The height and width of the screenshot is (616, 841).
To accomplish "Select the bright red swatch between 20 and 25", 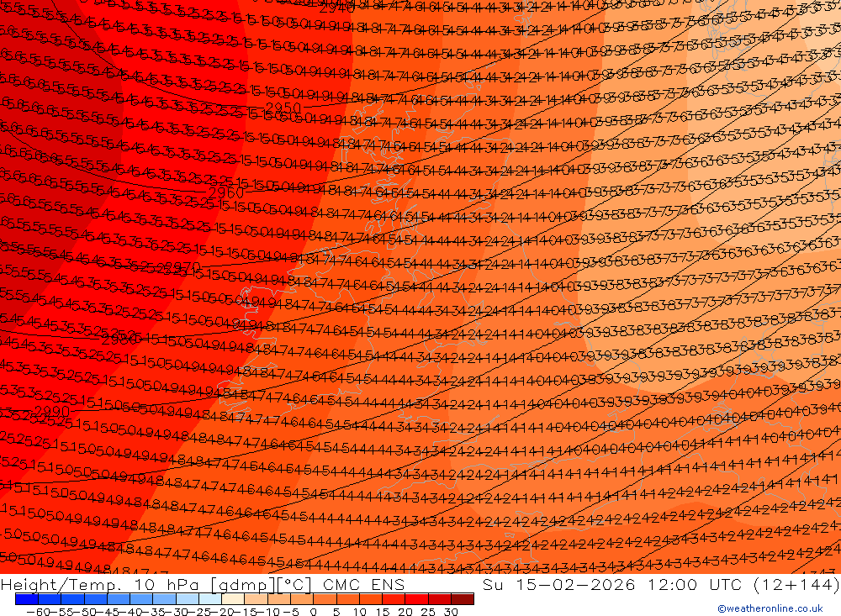I will (416, 599).
